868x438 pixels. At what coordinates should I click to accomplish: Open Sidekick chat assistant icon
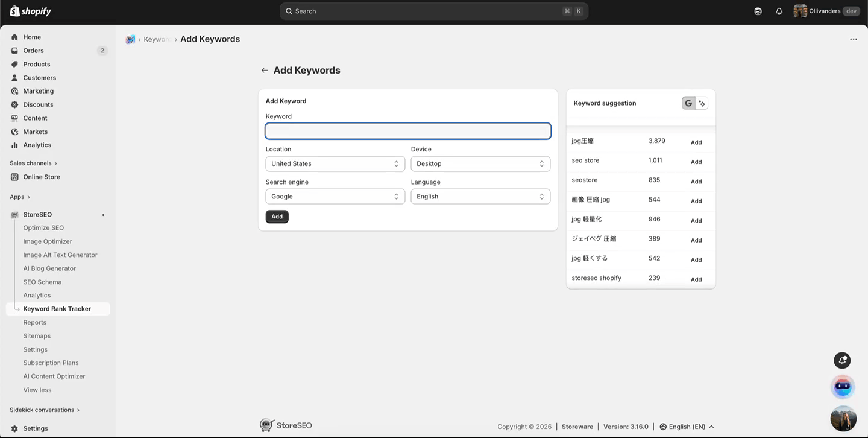point(758,11)
